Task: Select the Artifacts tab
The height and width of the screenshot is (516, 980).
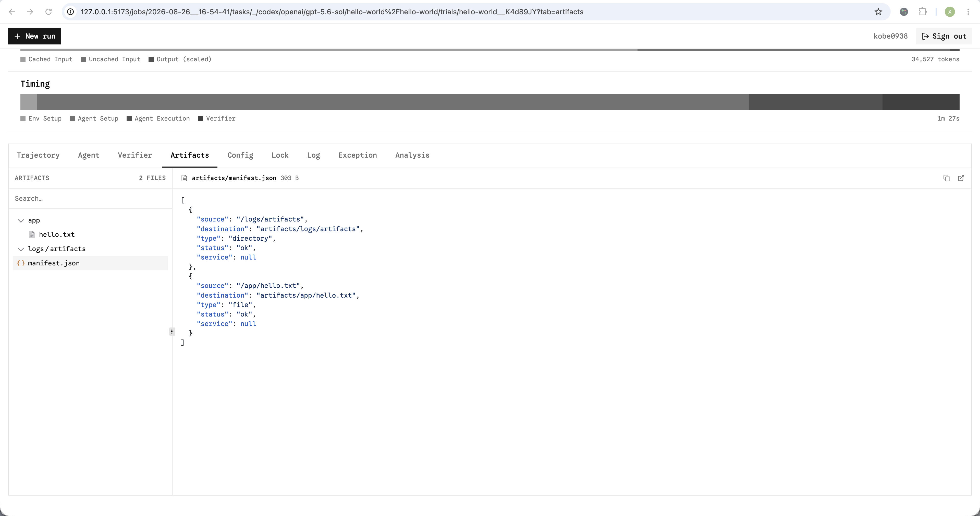Action: click(x=189, y=155)
